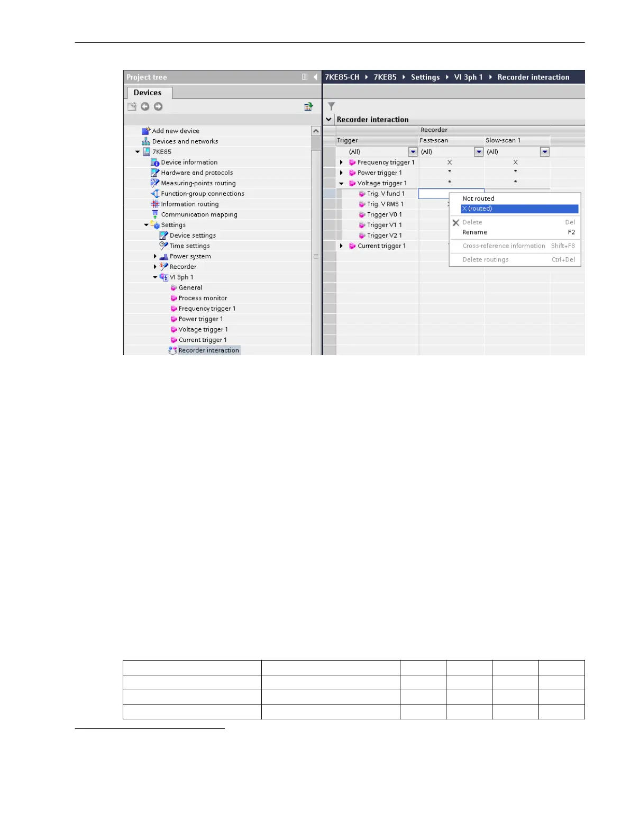Click the Project tree scrollbar grip
Image resolution: width=630 pixels, height=840 pixels.
316,257
